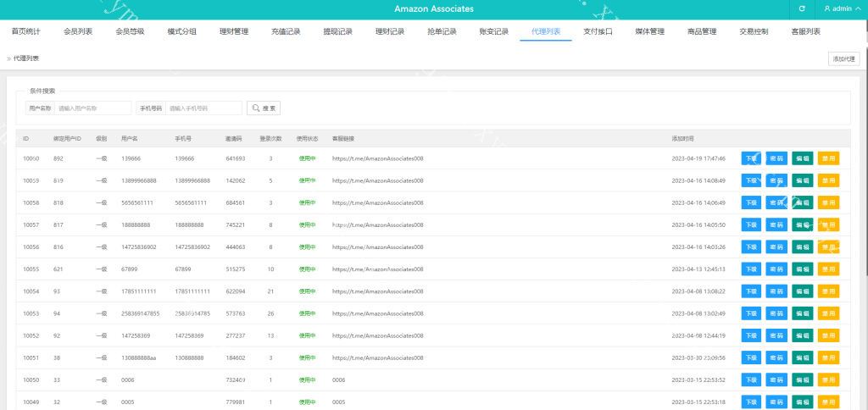
Task: Click 编辑 button for ID 10054
Action: tap(803, 291)
